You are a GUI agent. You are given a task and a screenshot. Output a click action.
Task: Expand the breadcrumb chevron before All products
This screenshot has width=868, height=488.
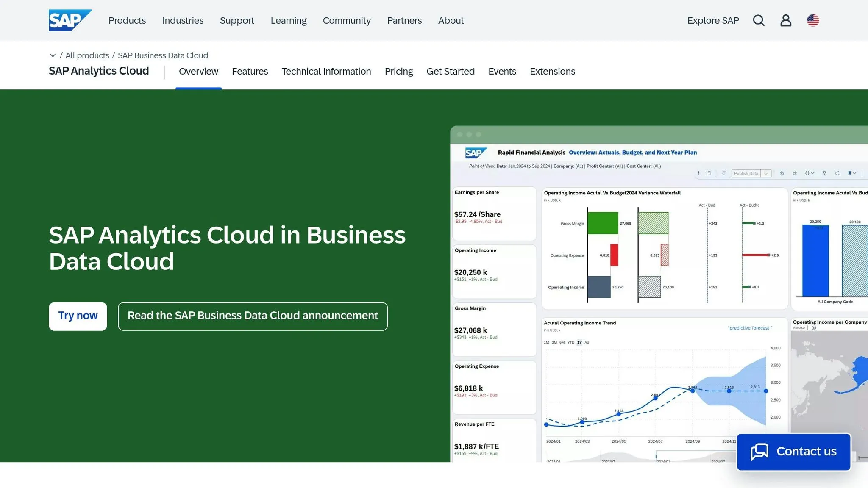[53, 55]
